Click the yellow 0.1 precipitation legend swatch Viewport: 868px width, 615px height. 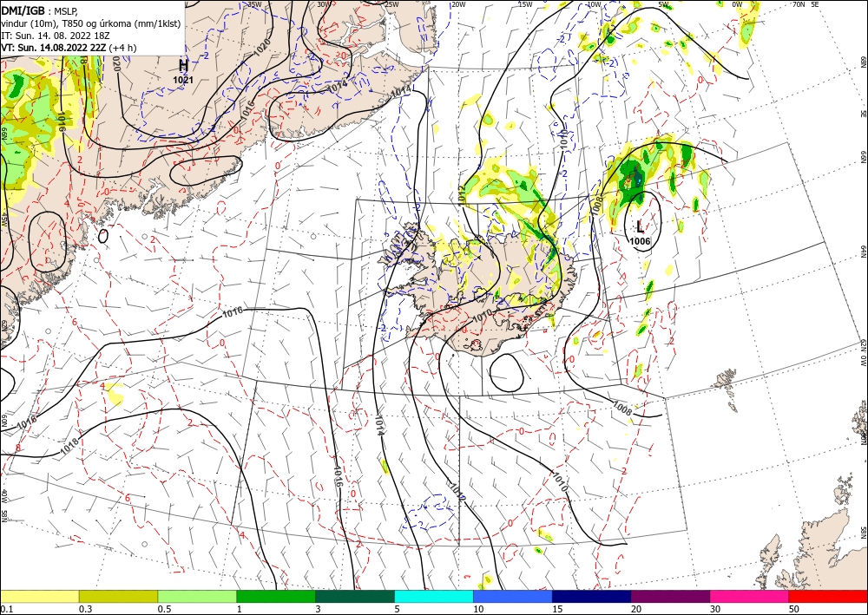coord(39,596)
